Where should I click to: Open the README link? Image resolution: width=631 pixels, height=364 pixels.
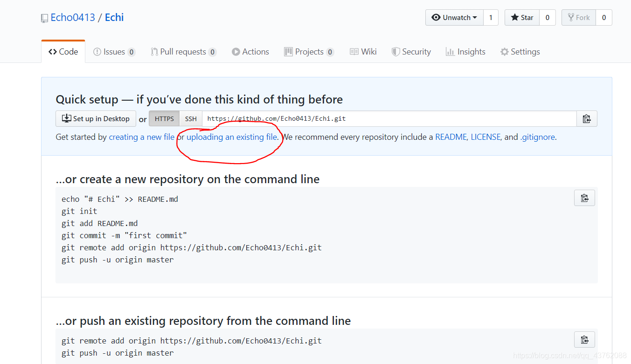[x=451, y=137]
